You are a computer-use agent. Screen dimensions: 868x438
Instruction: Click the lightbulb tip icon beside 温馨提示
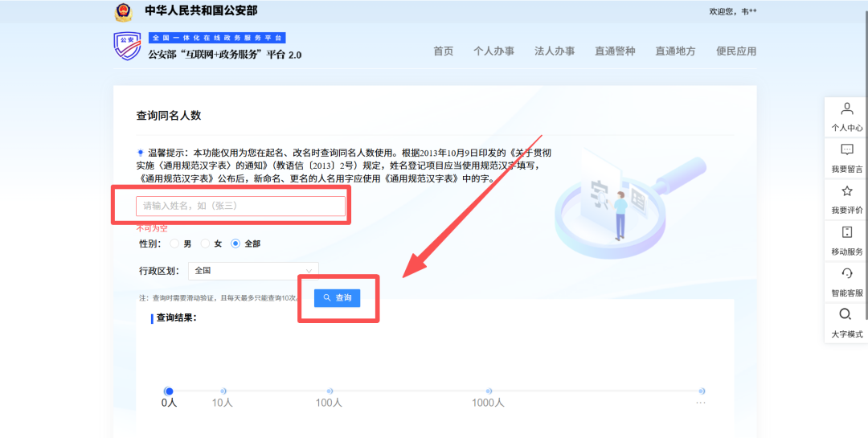coord(141,152)
